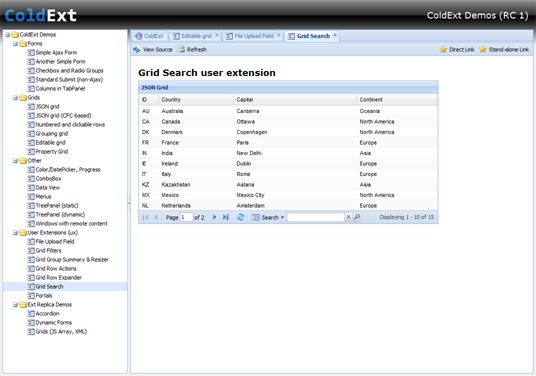The height and width of the screenshot is (376, 536).
Task: Open JSON grid demo
Action: [x=48, y=107]
